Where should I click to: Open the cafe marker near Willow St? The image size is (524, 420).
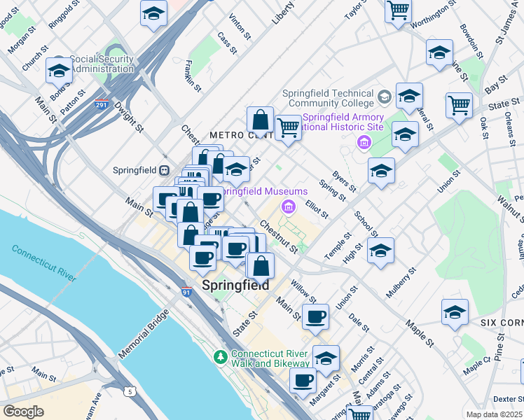[x=315, y=318]
